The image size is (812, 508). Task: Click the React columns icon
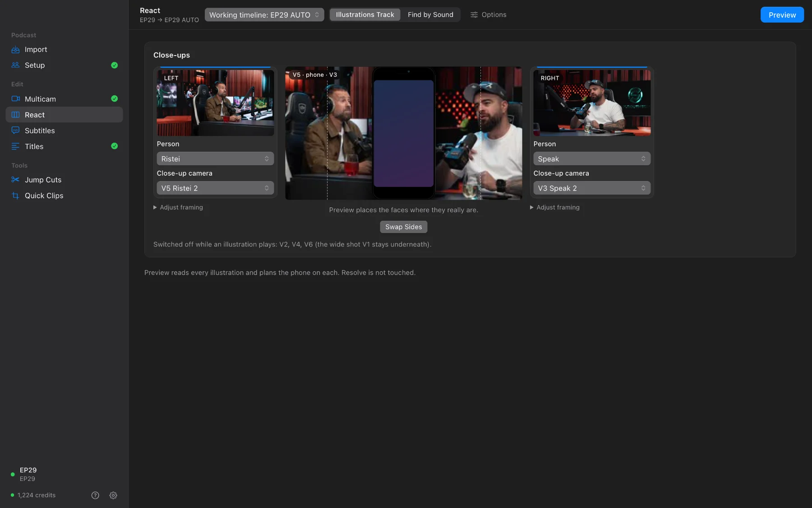click(x=15, y=115)
